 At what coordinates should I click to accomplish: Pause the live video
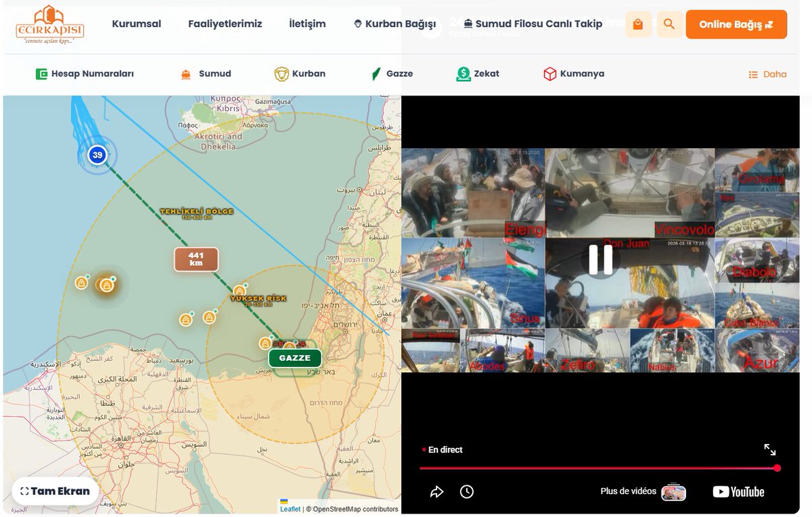pos(600,259)
